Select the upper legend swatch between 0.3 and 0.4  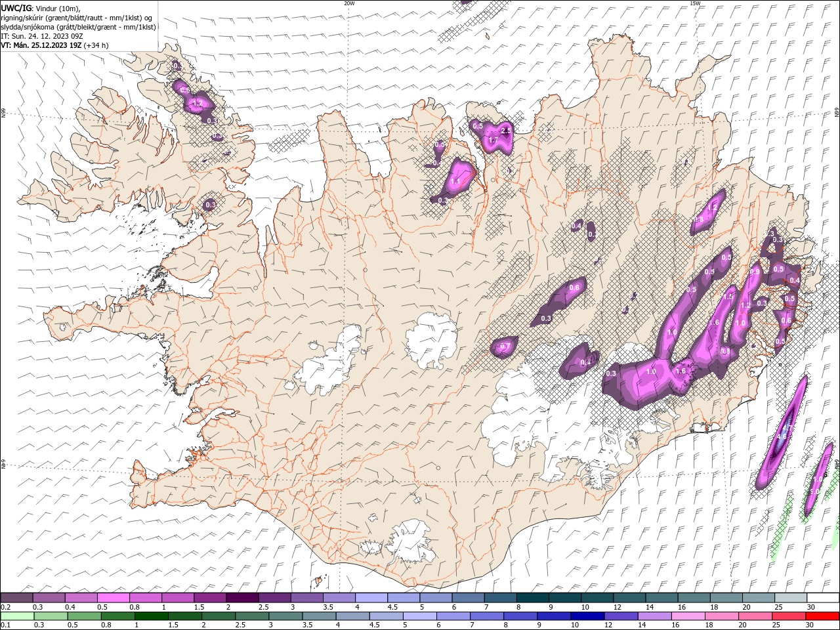click(49, 598)
